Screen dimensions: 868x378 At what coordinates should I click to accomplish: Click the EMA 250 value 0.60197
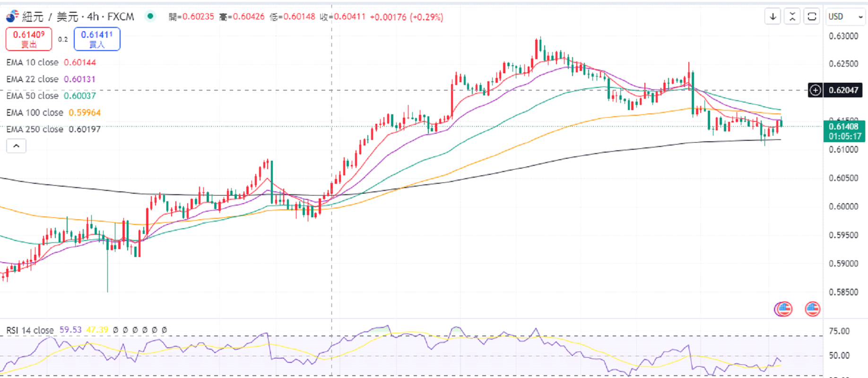pos(85,129)
